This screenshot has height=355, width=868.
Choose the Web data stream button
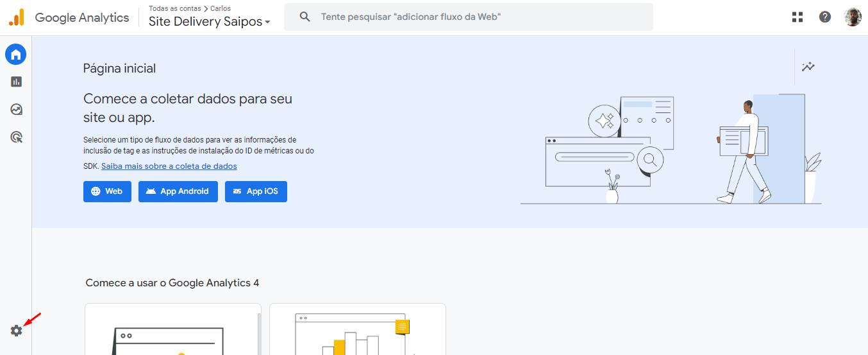(107, 191)
